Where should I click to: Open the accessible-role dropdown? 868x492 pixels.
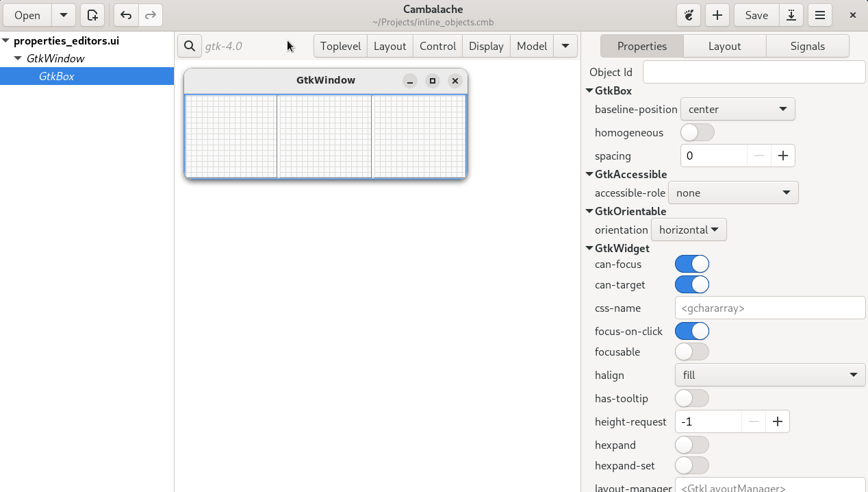point(733,193)
